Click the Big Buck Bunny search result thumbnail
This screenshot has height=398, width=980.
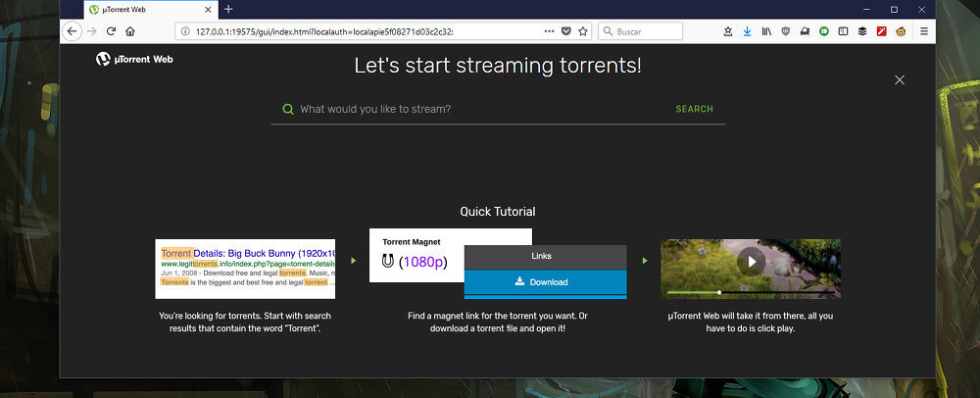pos(245,269)
